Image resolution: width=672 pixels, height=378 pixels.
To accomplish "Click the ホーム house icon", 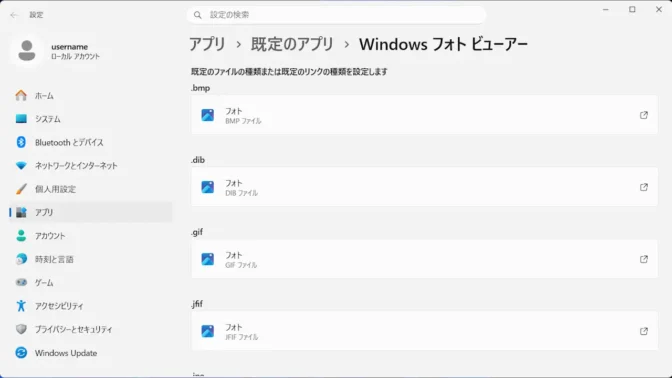I will 21,95.
